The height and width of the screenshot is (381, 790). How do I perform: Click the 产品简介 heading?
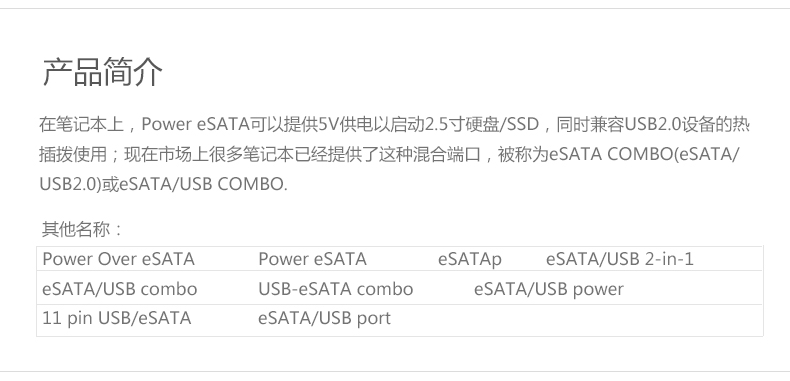click(x=103, y=72)
